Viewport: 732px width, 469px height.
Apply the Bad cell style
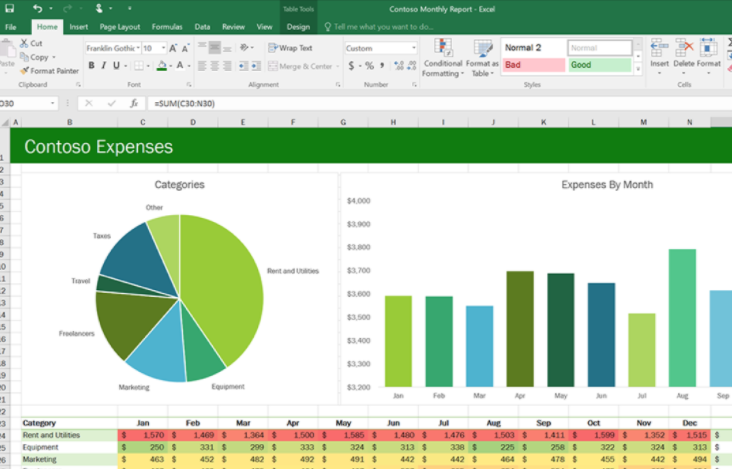click(534, 65)
